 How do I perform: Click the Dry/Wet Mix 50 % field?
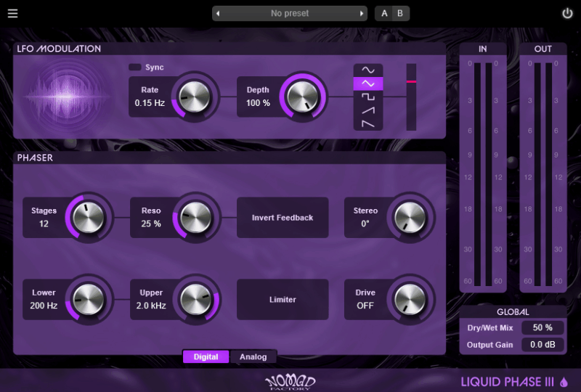(x=543, y=327)
